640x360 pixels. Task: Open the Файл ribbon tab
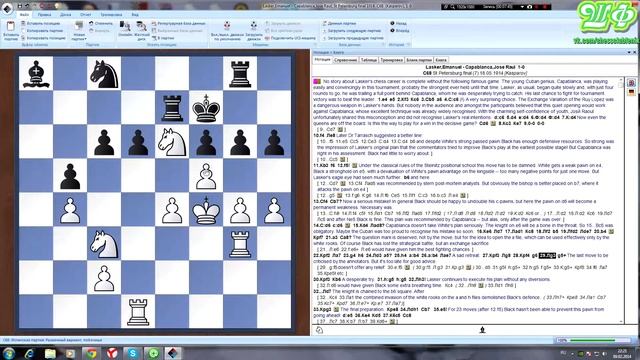pyautogui.click(x=24, y=15)
